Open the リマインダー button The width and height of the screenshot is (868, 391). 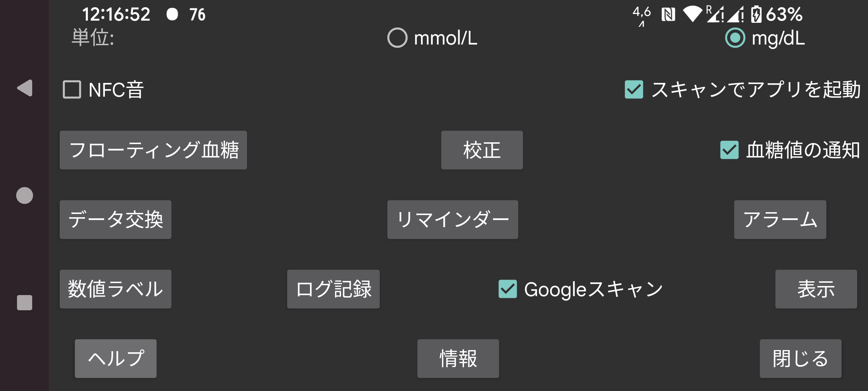453,219
